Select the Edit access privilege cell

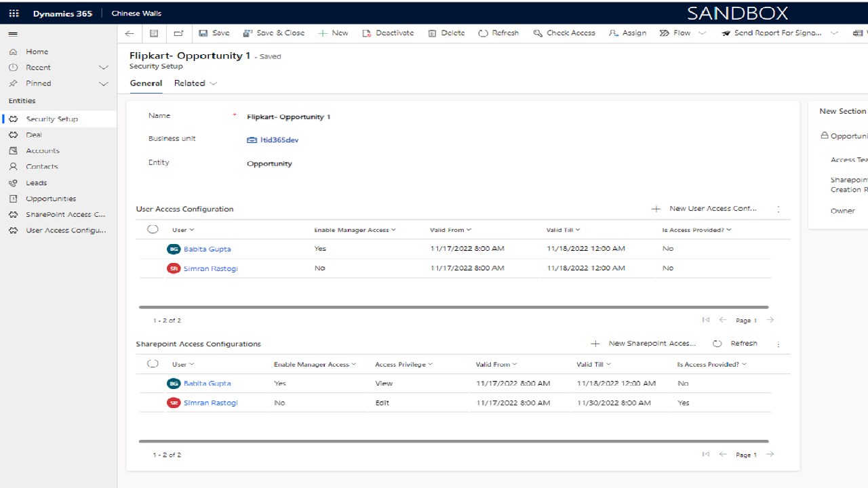tap(382, 403)
